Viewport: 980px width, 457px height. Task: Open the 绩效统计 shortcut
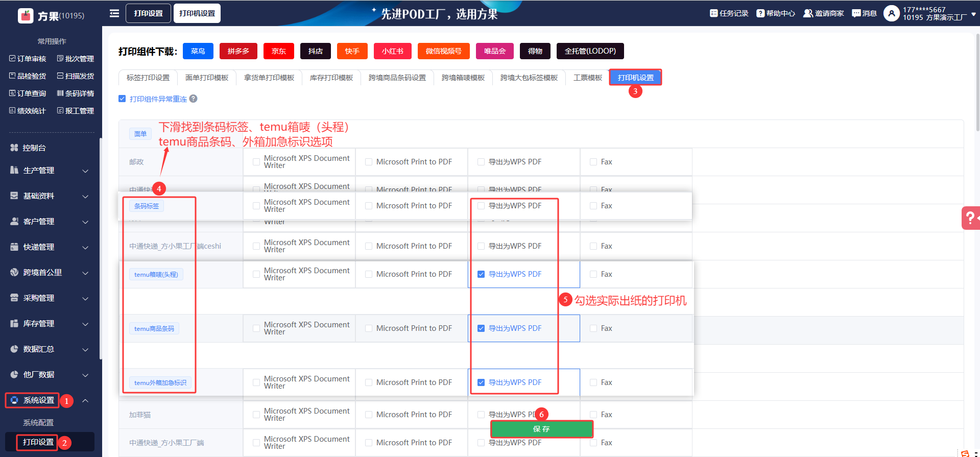coord(28,111)
